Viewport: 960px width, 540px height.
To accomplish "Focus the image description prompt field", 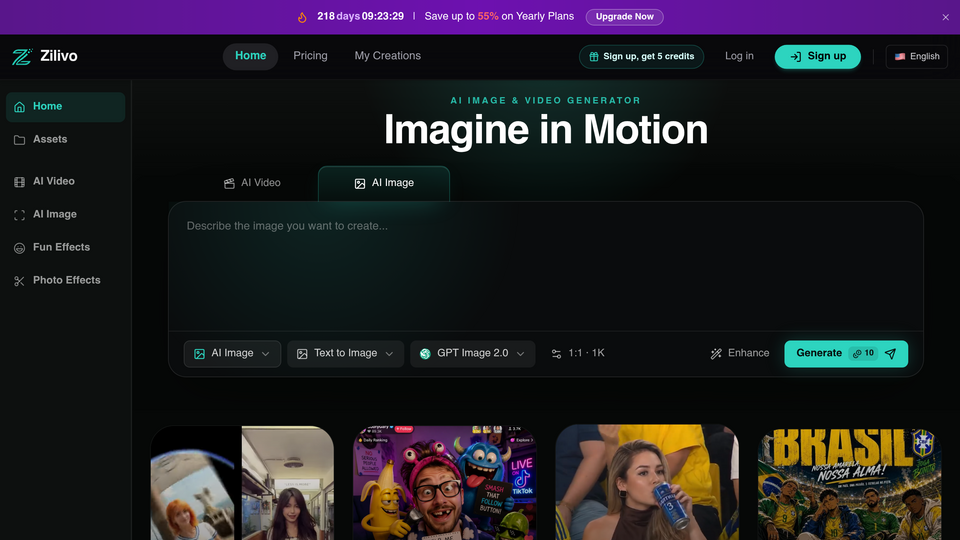I will tap(546, 266).
